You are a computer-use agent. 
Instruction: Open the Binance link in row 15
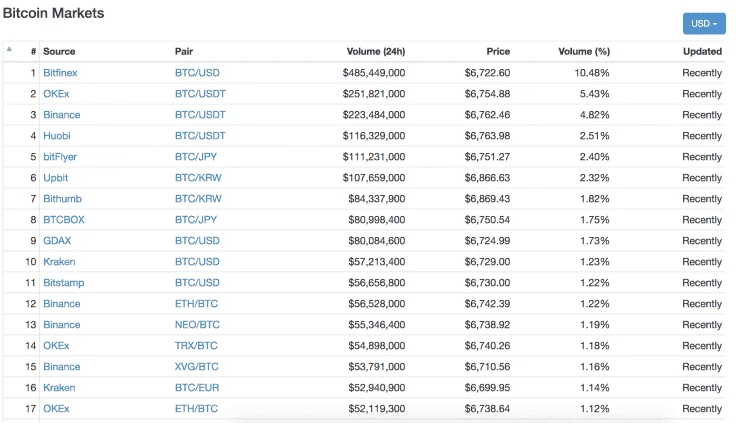pos(61,367)
